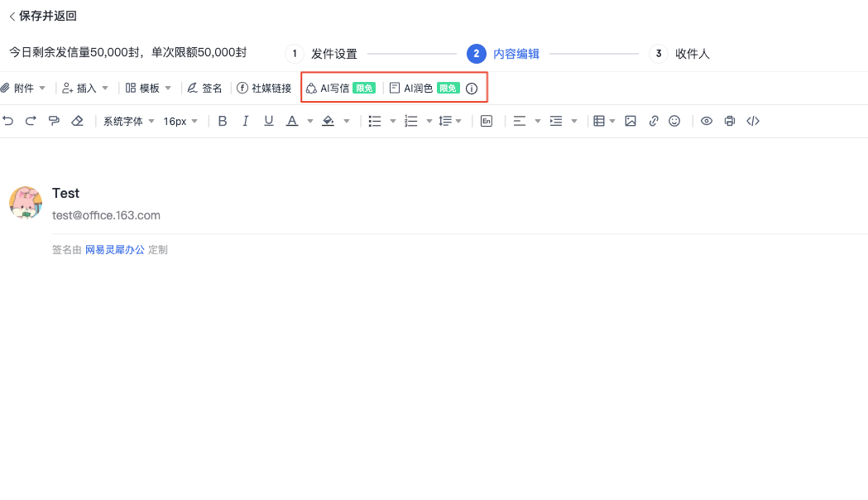Open the emoji picker smiley icon
Screen dimensions: 868x500
[x=674, y=121]
